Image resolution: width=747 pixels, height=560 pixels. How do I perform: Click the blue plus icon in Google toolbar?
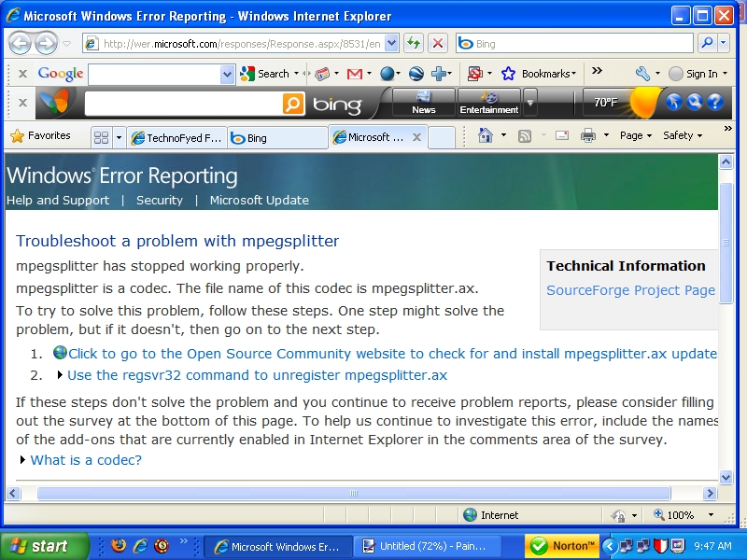coord(438,74)
